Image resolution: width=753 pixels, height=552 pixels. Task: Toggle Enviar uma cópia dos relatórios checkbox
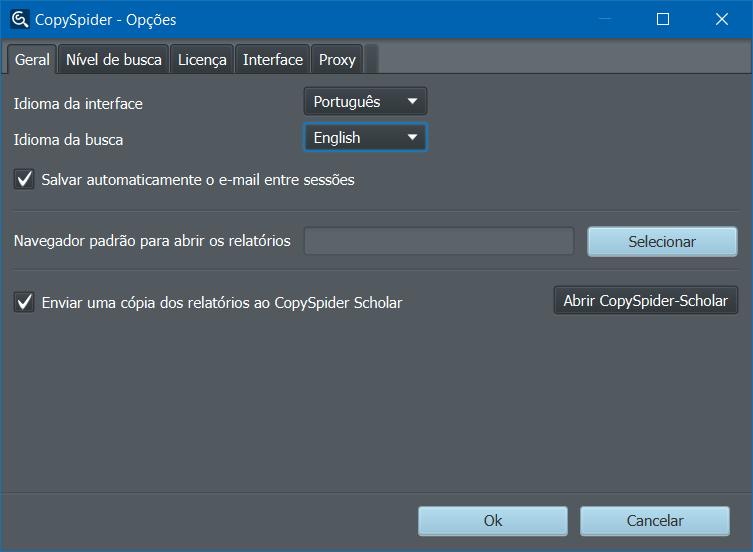[24, 302]
